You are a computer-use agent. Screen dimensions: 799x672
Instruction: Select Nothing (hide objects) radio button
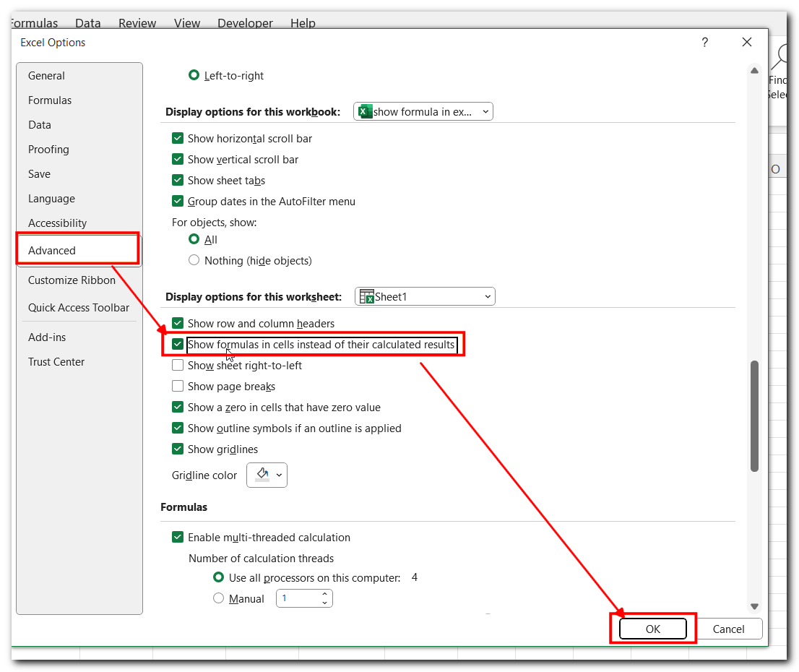click(194, 260)
